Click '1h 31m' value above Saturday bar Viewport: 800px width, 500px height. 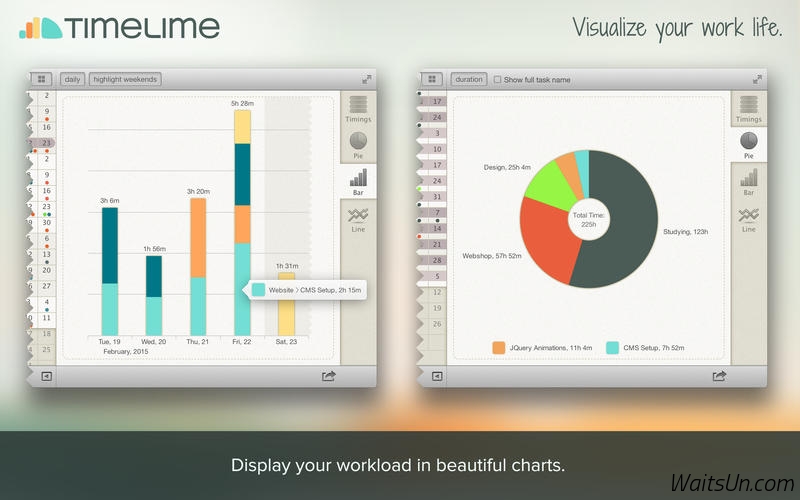287,266
